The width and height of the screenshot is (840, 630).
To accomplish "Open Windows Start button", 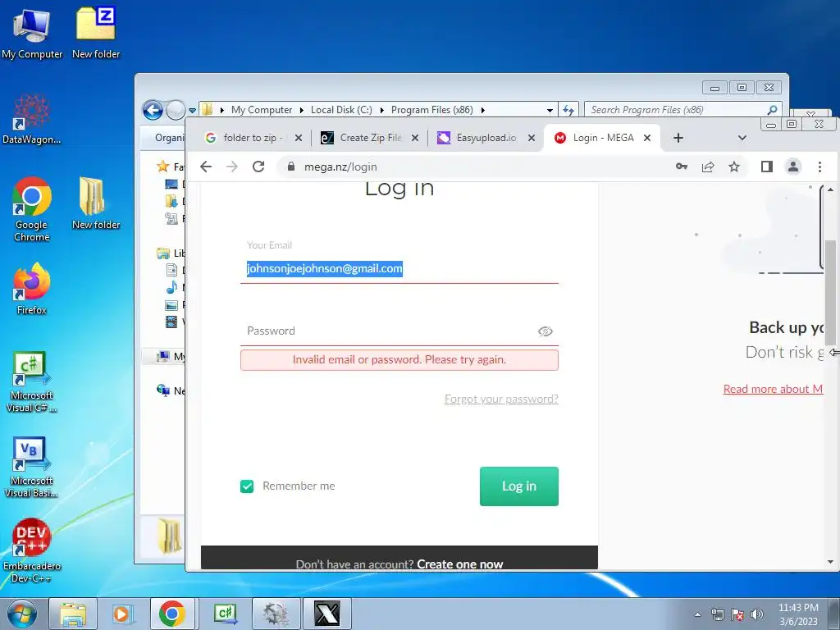I will (x=21, y=614).
